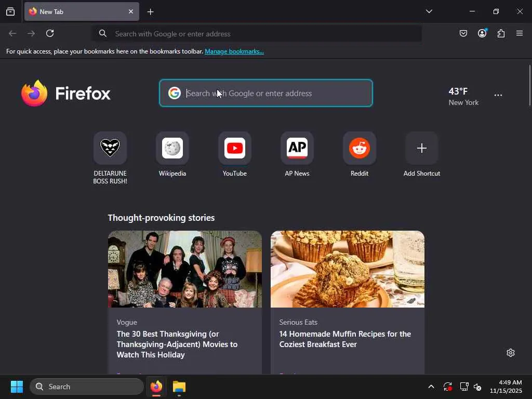
Task: Open weather options three-dot menu
Action: click(x=498, y=96)
